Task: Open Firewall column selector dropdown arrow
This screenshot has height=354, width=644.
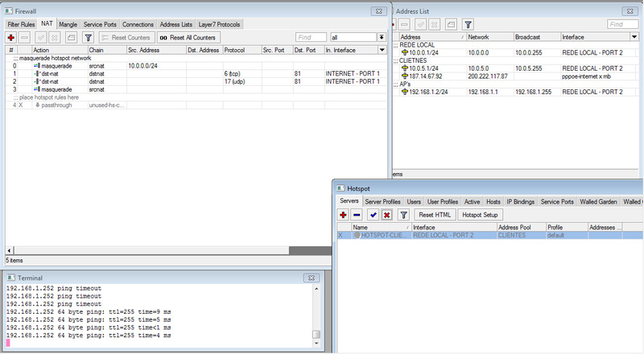Action: pyautogui.click(x=382, y=50)
